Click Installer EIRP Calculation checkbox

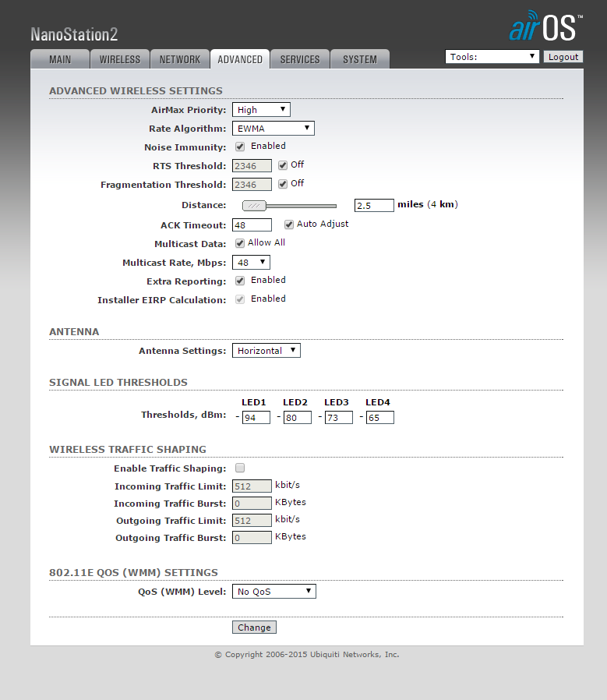[240, 299]
